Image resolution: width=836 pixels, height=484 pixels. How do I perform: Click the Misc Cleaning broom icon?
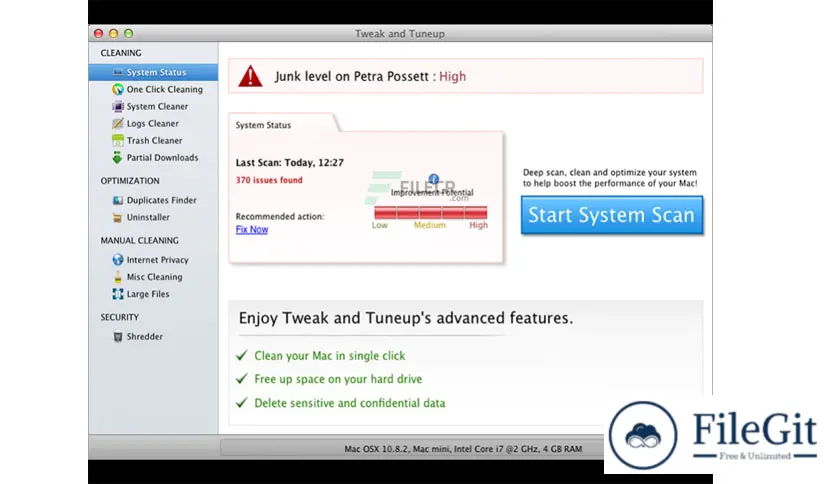point(118,277)
